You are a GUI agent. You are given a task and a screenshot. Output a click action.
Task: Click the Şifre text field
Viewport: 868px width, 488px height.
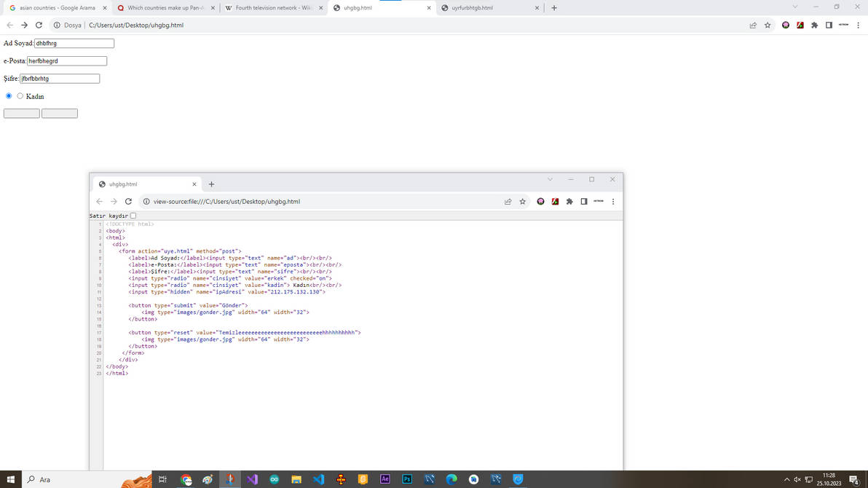point(60,79)
